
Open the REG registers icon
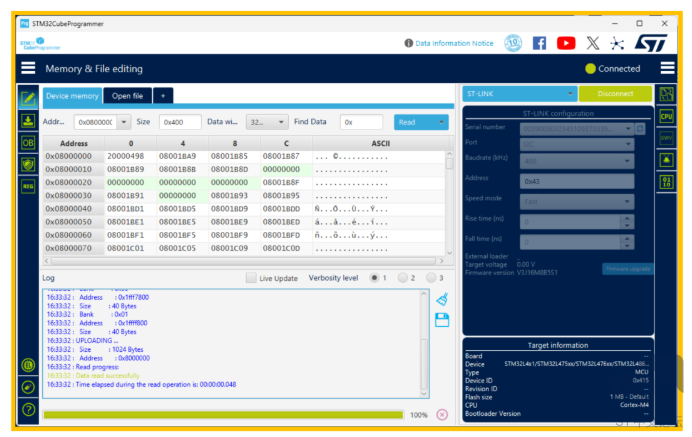pos(28,186)
